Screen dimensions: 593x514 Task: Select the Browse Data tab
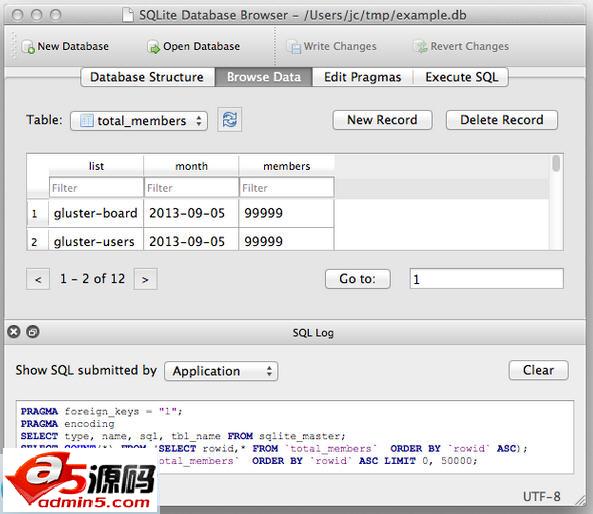(264, 77)
